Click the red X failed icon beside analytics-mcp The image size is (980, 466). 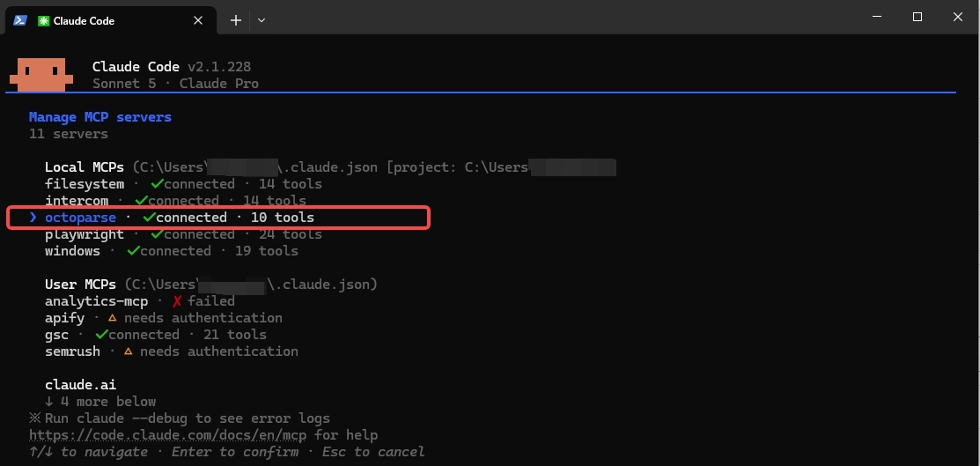[177, 301]
